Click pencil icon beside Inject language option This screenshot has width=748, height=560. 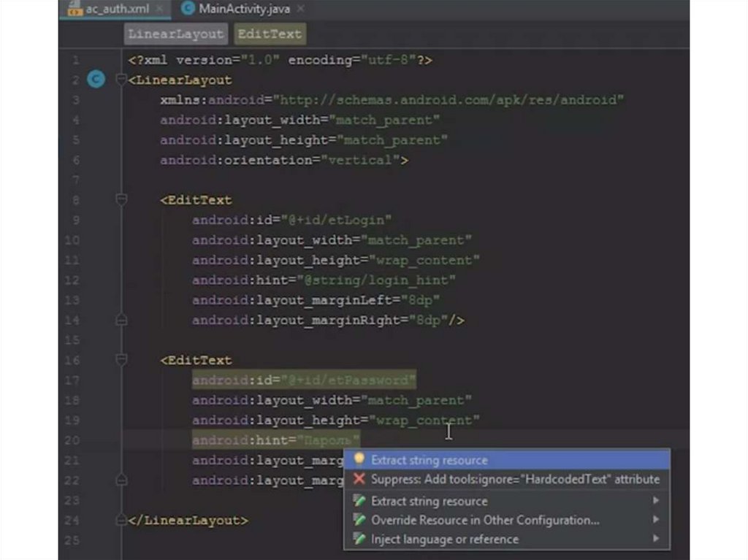[x=359, y=539]
